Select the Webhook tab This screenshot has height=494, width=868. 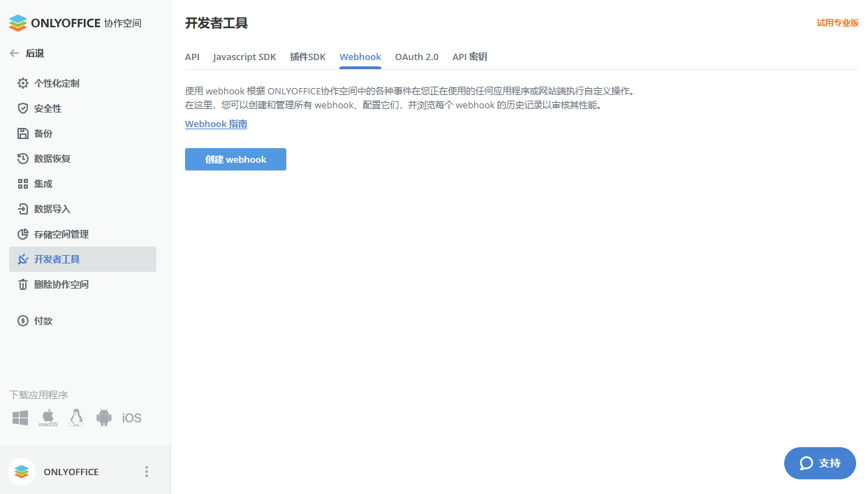(x=360, y=57)
